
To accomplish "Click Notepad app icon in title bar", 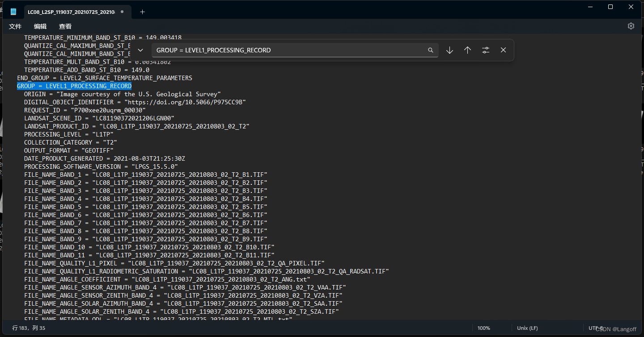I will 13,12.
